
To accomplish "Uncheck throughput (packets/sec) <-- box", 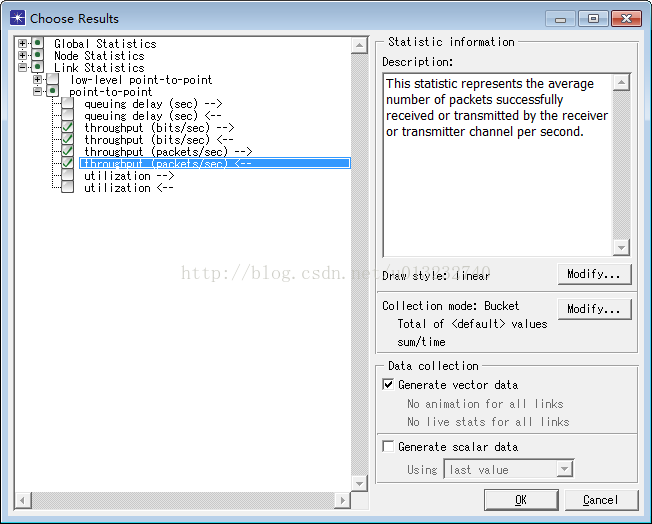I will pos(67,163).
